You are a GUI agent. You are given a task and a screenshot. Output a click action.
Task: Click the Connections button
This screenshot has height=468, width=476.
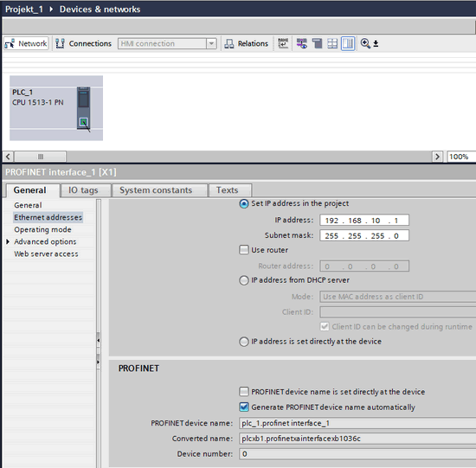83,44
